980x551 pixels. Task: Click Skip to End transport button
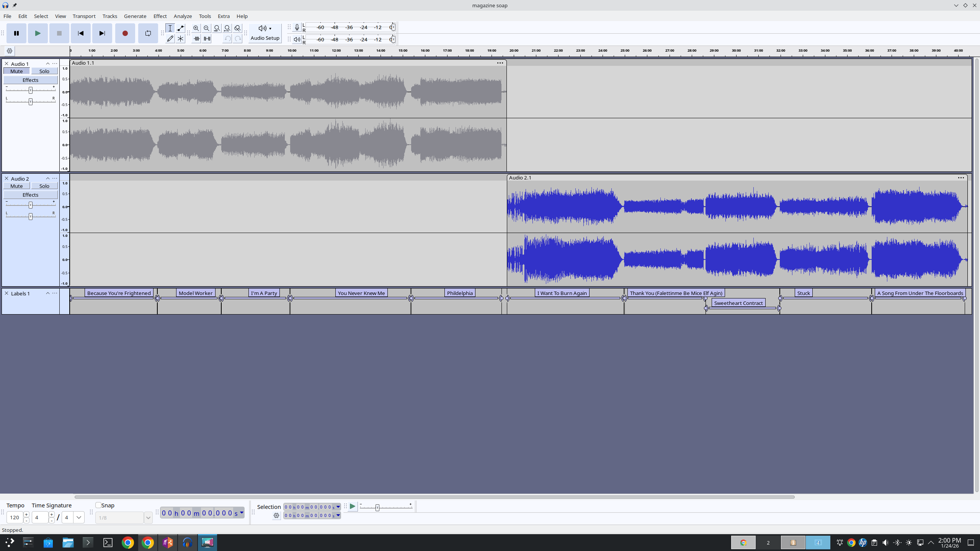point(102,33)
